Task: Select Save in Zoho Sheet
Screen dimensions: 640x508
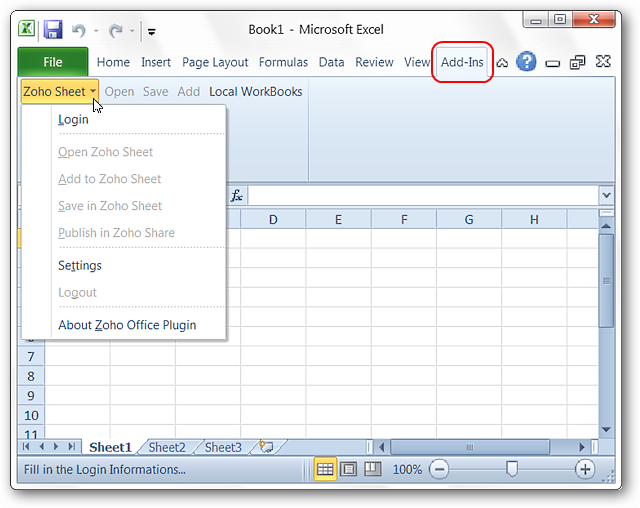Action: click(x=138, y=206)
